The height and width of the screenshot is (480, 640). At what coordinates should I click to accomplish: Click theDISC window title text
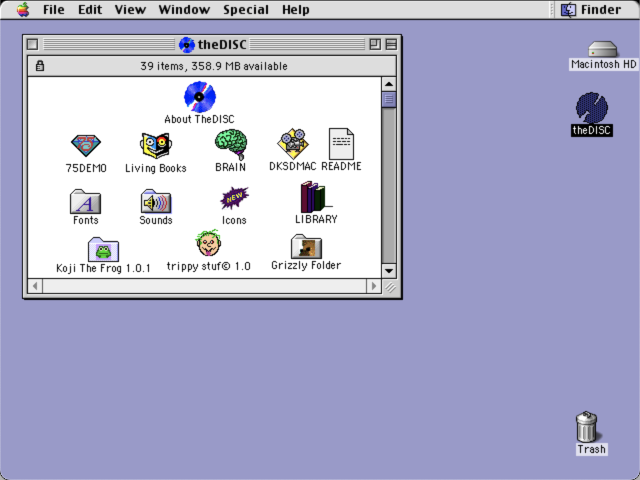tap(222, 44)
